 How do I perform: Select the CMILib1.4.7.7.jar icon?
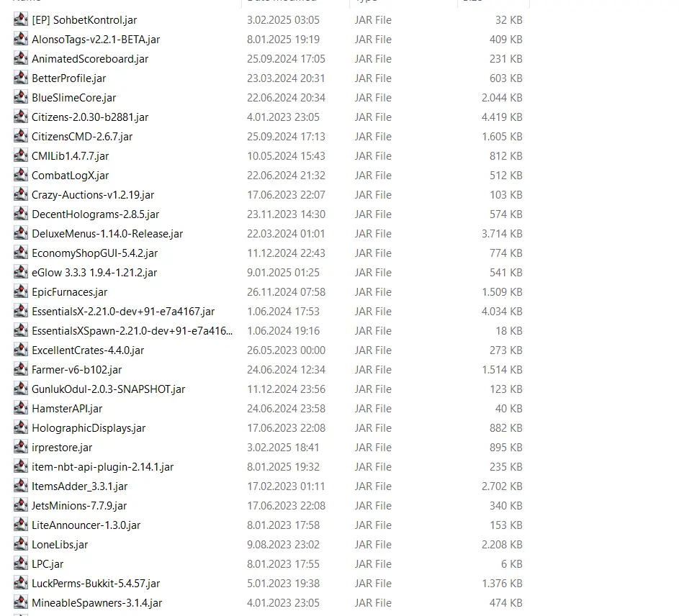pos(21,156)
